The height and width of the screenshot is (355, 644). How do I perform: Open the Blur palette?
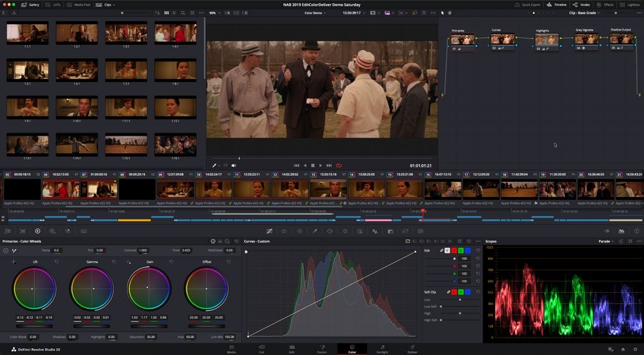[375, 231]
